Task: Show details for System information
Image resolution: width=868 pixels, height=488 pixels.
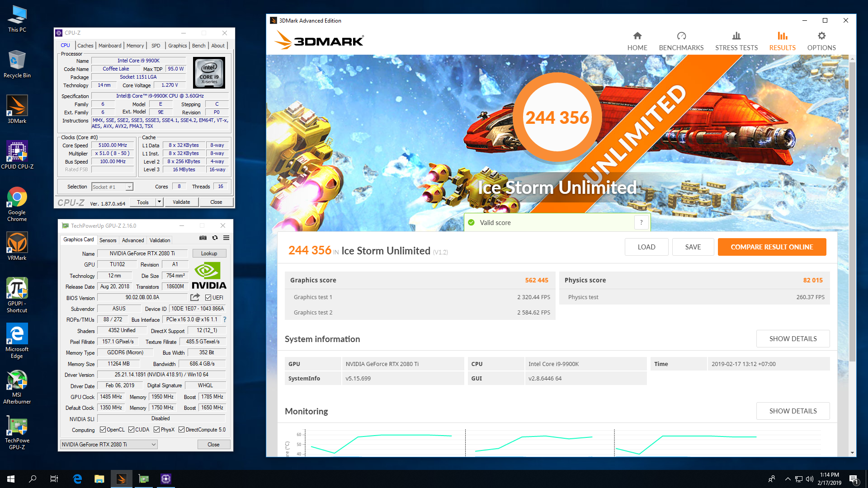Action: [793, 338]
